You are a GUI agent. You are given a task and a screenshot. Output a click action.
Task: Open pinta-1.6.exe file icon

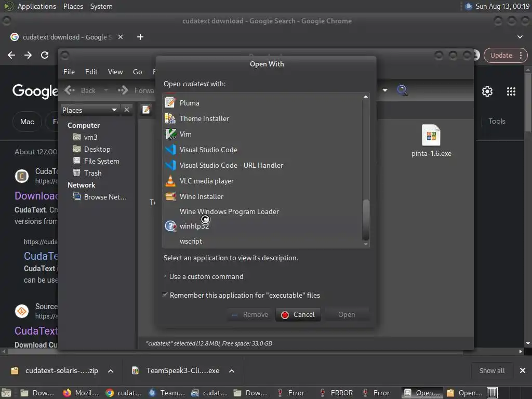pos(431,135)
